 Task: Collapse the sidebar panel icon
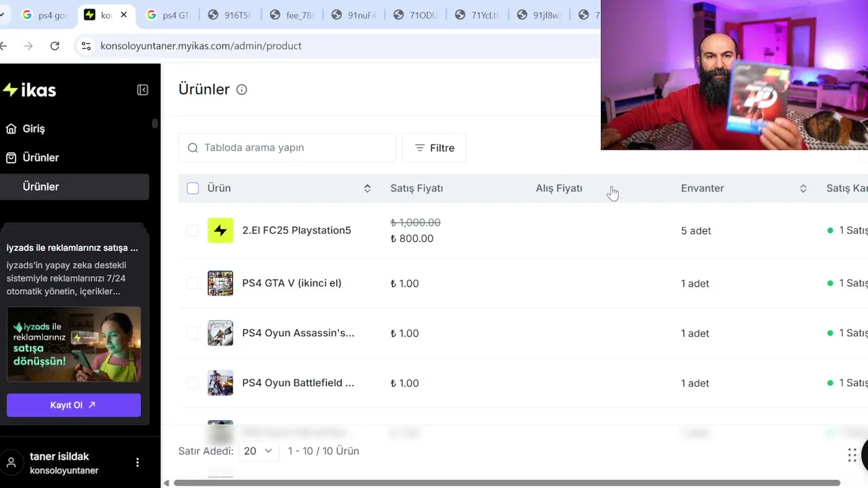click(x=142, y=90)
